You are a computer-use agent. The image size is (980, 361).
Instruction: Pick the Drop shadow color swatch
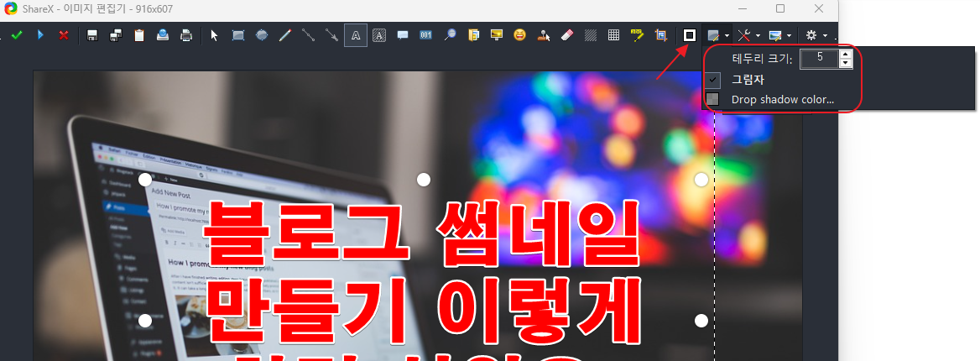tap(712, 99)
